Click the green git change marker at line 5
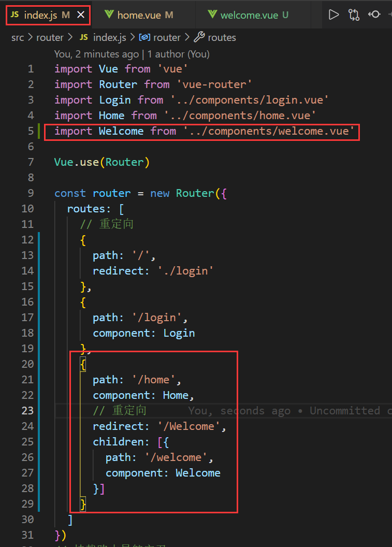 [x=39, y=131]
